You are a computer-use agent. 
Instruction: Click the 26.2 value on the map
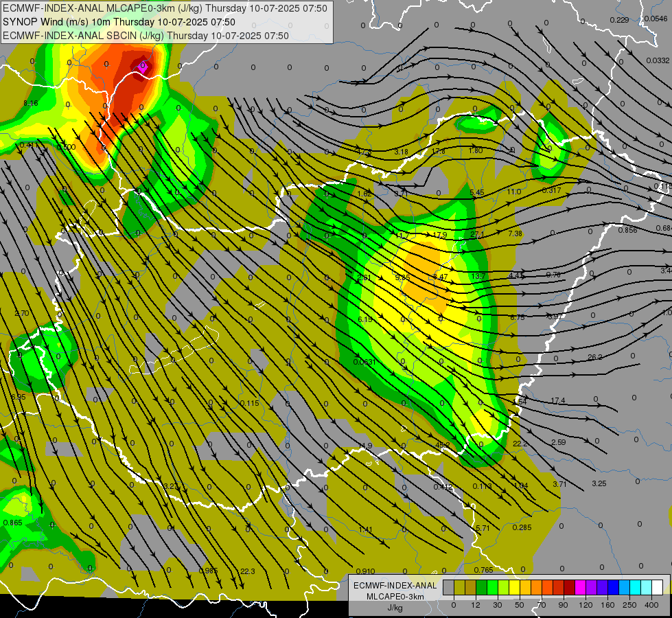coord(595,357)
